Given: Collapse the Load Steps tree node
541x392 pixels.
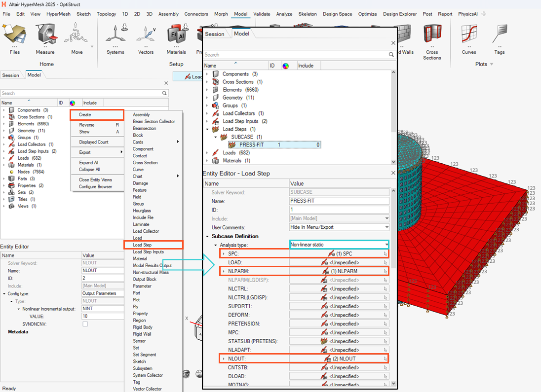Looking at the screenshot, I should [x=207, y=129].
